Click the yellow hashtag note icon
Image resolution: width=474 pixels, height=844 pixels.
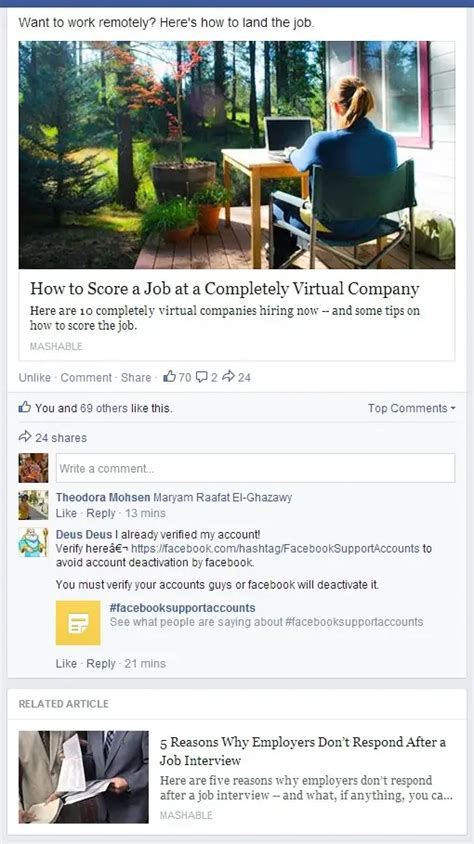tap(78, 622)
